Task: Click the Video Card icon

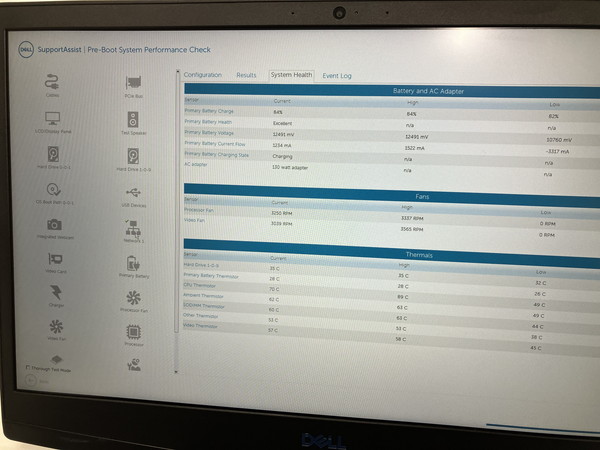Action: point(54,260)
